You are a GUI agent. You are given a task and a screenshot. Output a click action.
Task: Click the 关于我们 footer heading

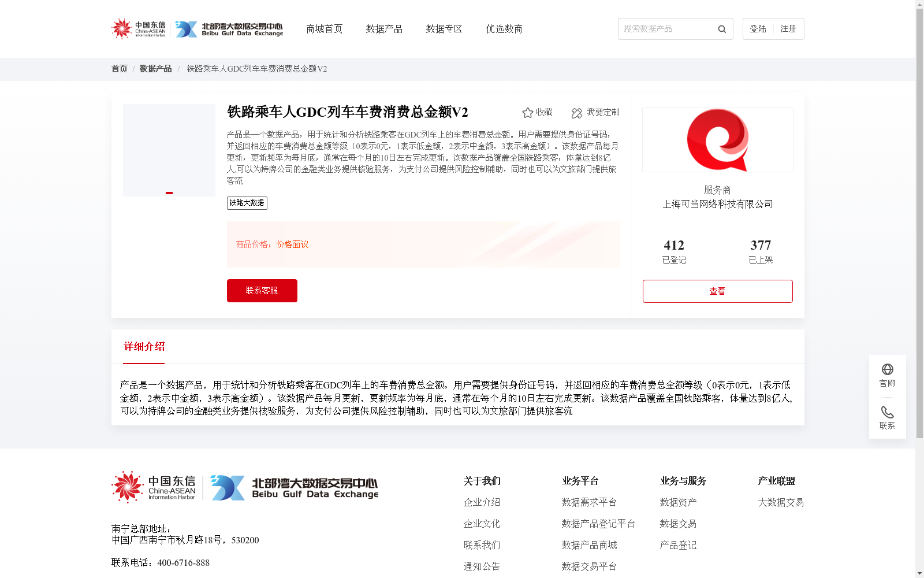[x=482, y=481]
